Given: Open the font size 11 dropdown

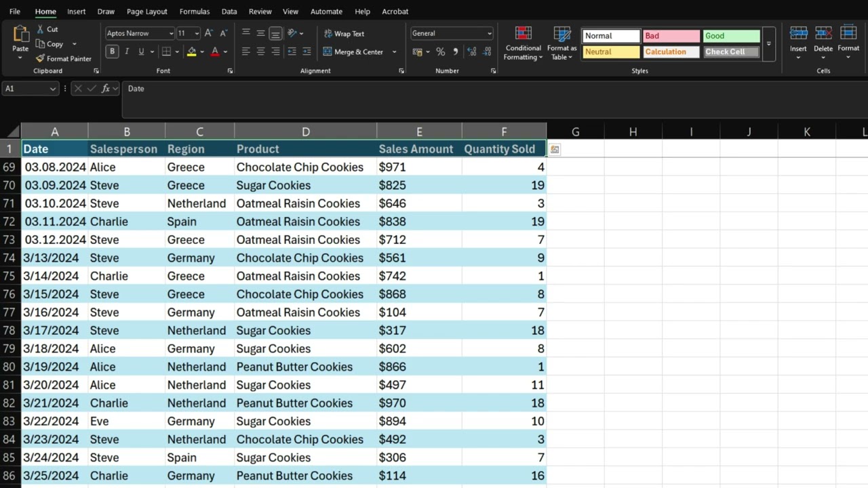Looking at the screenshot, I should point(197,33).
